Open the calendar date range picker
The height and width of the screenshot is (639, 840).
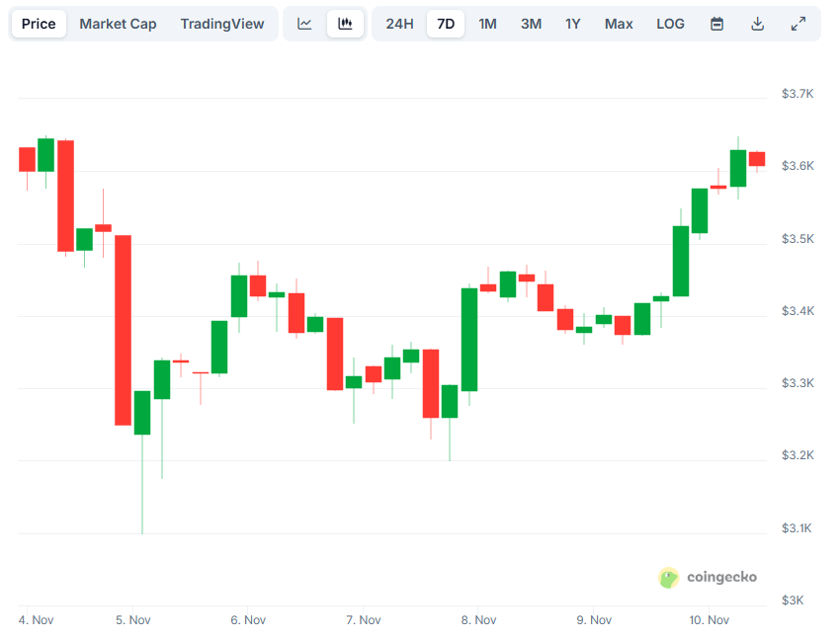pos(716,23)
